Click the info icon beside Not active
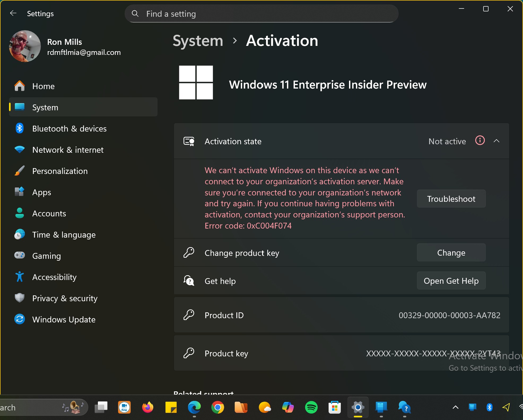Screen dimensions: 523x420 pos(480,141)
